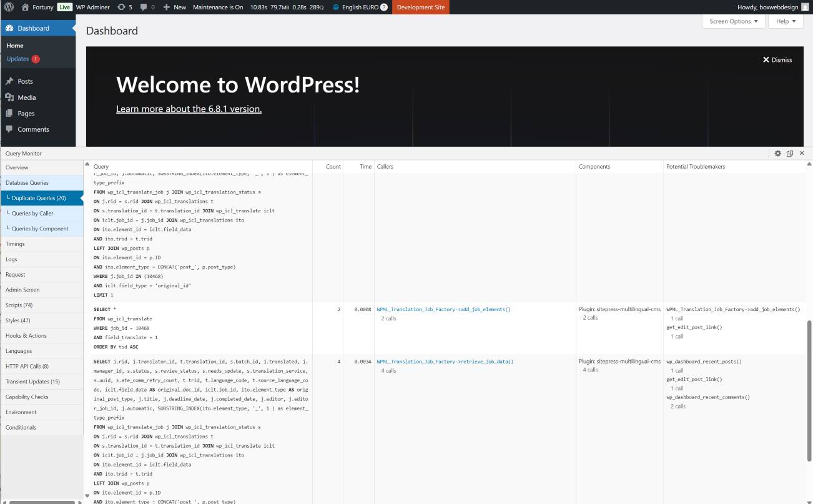Open Media in the admin sidebar
This screenshot has height=504, width=813.
(x=26, y=97)
